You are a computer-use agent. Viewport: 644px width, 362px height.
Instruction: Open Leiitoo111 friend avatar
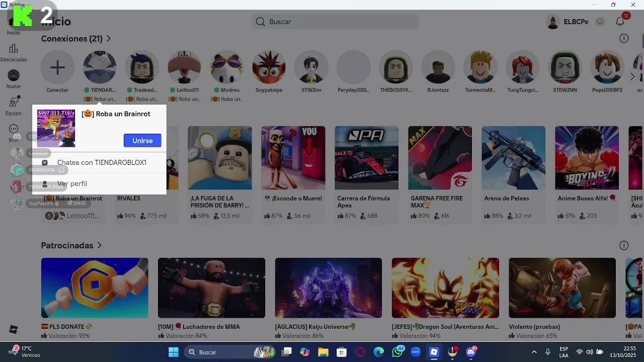184,67
